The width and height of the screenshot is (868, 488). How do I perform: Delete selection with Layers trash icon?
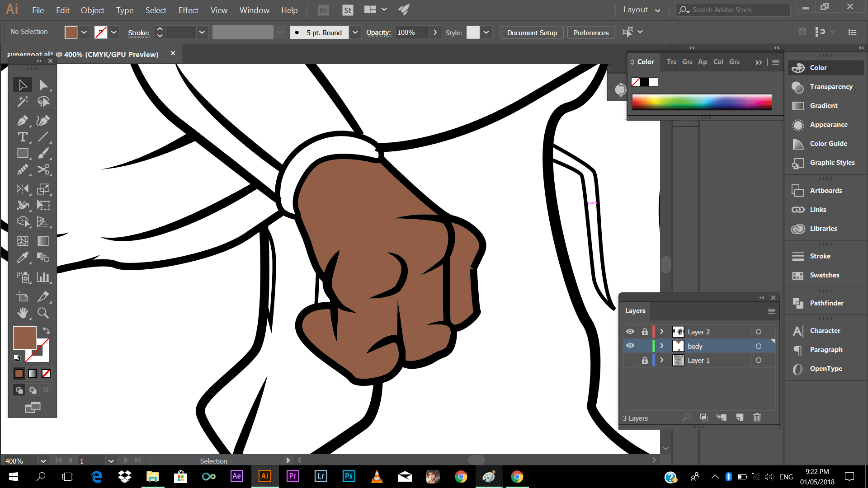(x=757, y=418)
